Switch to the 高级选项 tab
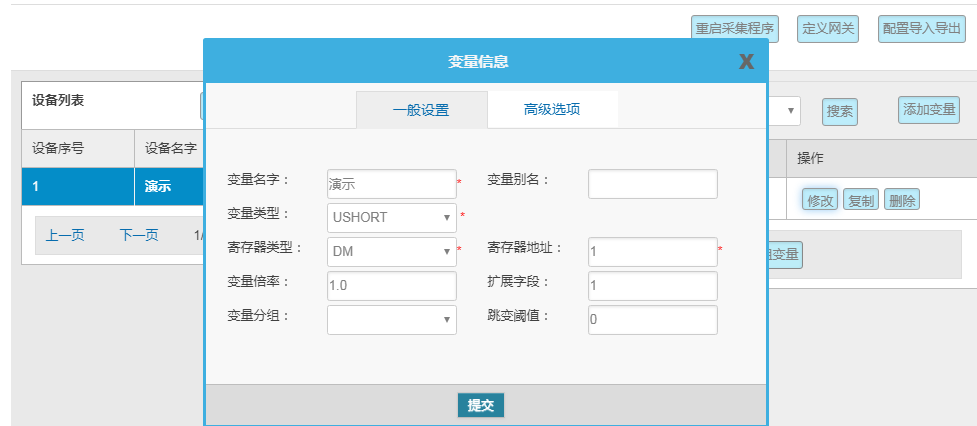The image size is (977, 426). [x=552, y=110]
